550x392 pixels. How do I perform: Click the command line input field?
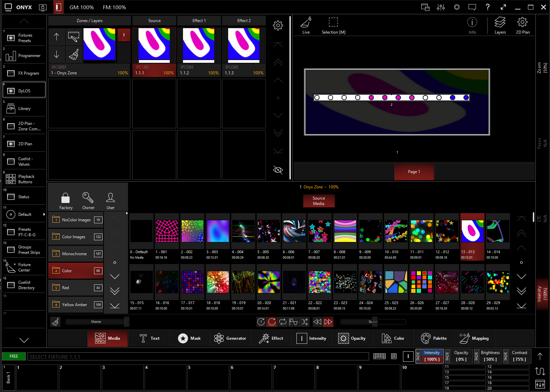(198, 357)
